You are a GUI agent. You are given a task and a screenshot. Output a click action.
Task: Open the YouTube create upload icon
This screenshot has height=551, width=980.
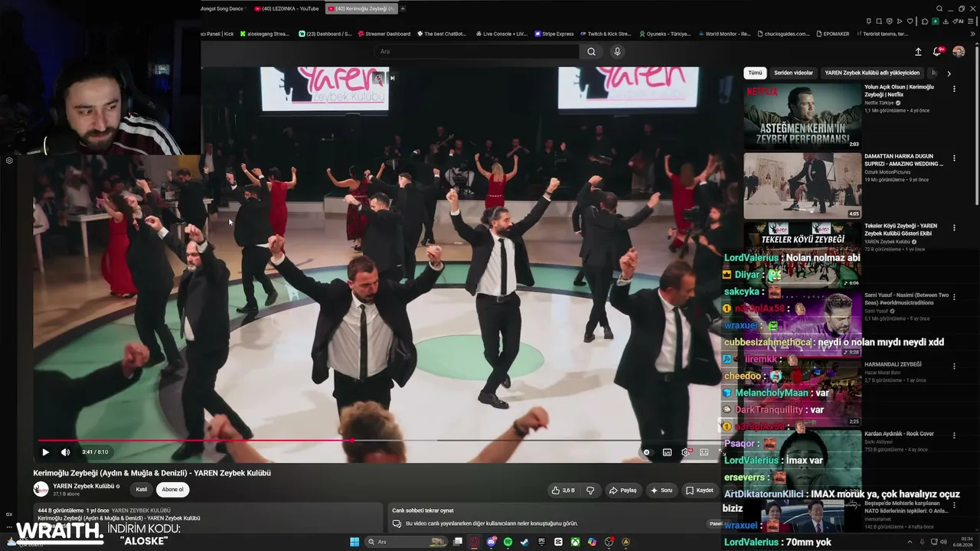pyautogui.click(x=918, y=51)
